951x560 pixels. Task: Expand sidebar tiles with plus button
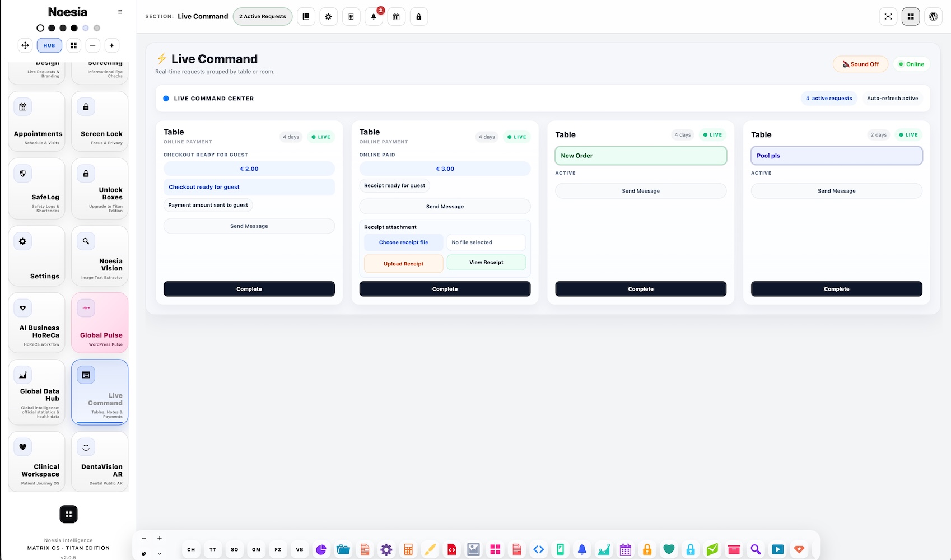(112, 45)
